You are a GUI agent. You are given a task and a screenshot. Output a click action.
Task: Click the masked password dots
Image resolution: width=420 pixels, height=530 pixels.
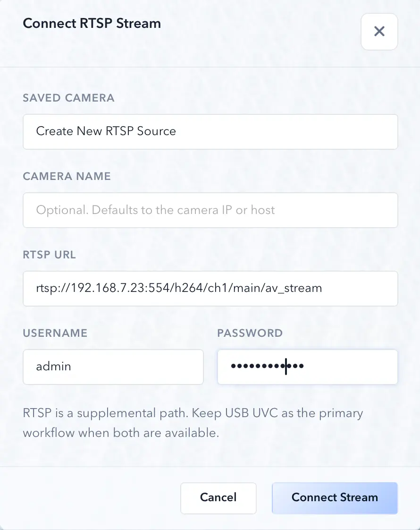point(264,367)
